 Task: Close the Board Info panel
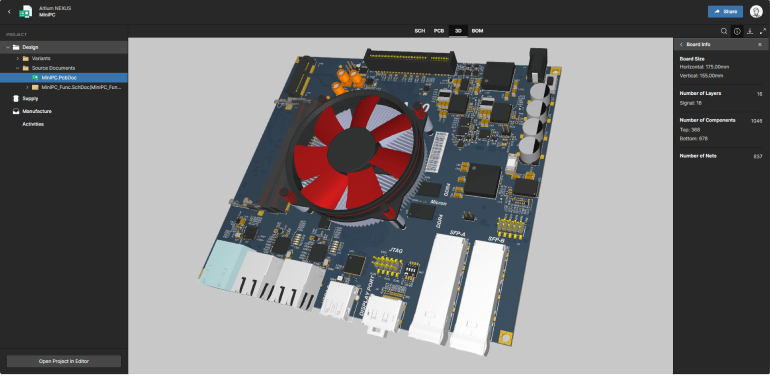click(760, 45)
